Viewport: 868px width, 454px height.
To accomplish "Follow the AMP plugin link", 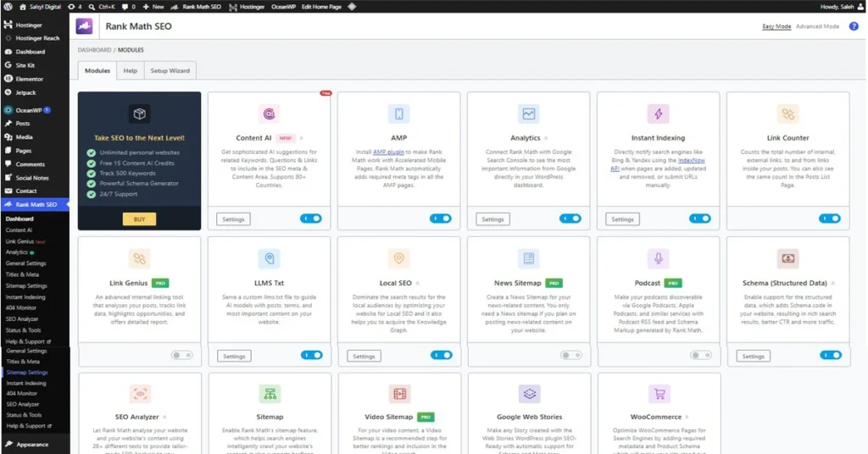I will click(x=388, y=152).
